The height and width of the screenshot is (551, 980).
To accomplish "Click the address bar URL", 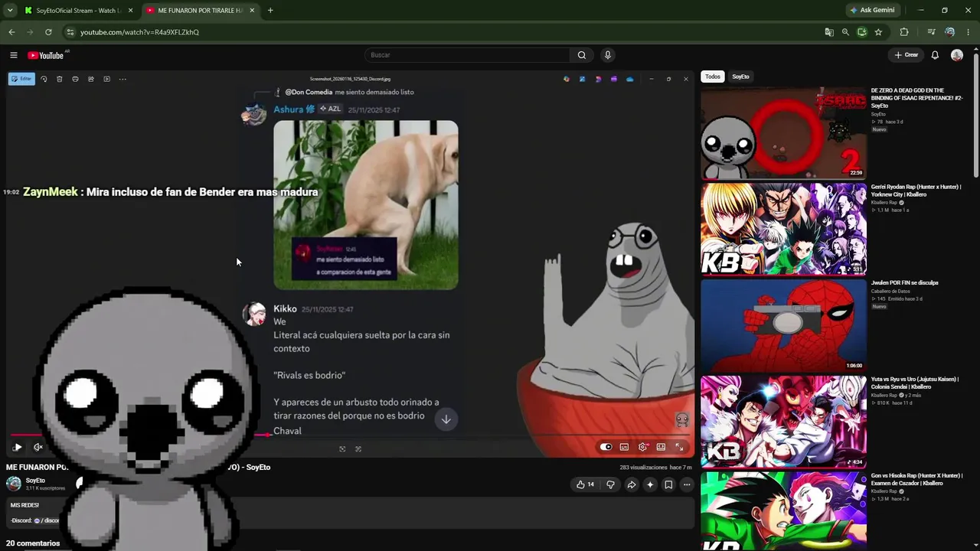I will (x=139, y=32).
